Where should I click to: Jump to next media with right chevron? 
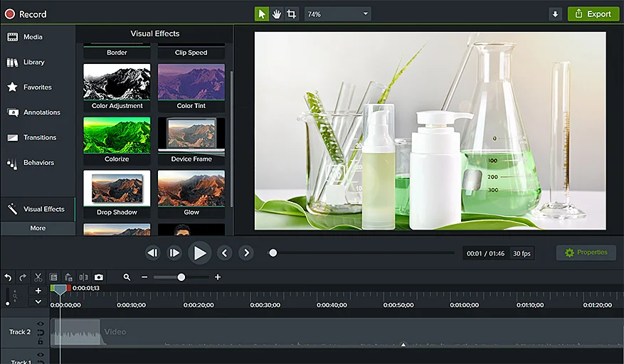click(x=246, y=253)
